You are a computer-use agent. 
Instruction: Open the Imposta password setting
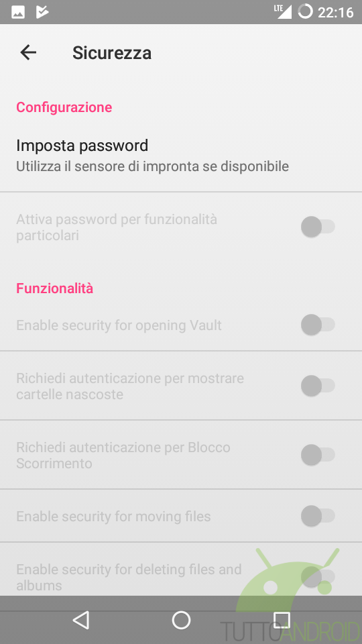pyautogui.click(x=181, y=156)
